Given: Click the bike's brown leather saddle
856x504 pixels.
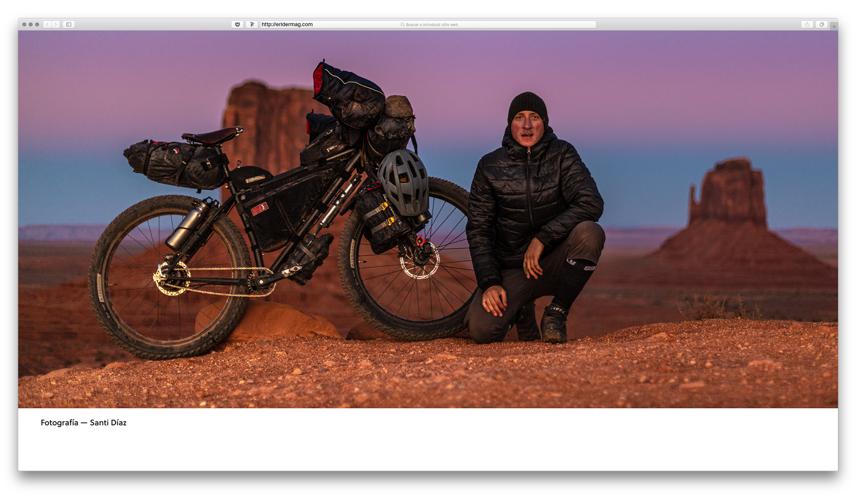Looking at the screenshot, I should (x=212, y=135).
